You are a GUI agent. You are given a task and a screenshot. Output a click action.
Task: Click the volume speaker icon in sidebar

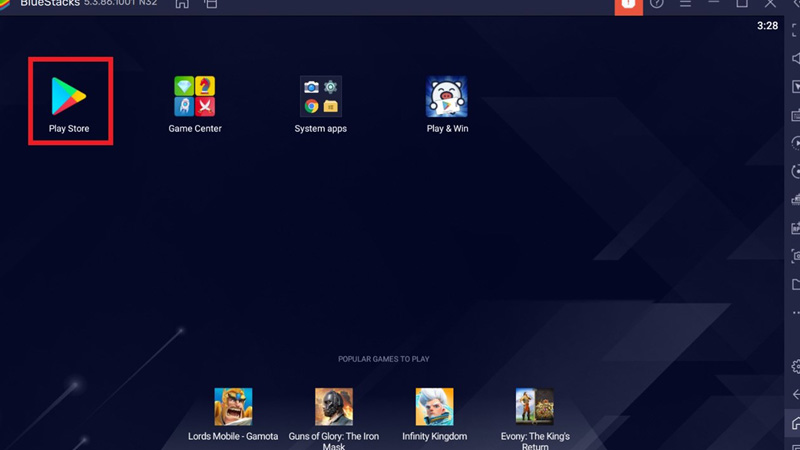click(x=795, y=59)
